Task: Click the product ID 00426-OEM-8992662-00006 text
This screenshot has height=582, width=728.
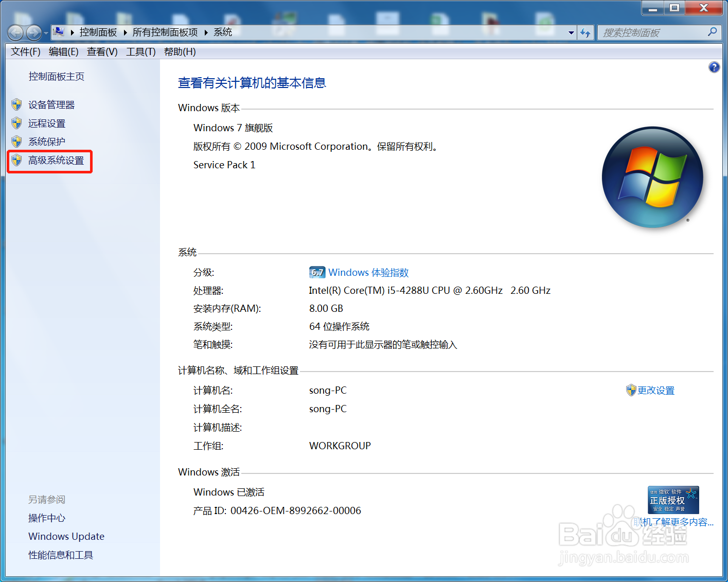Action: tap(296, 510)
